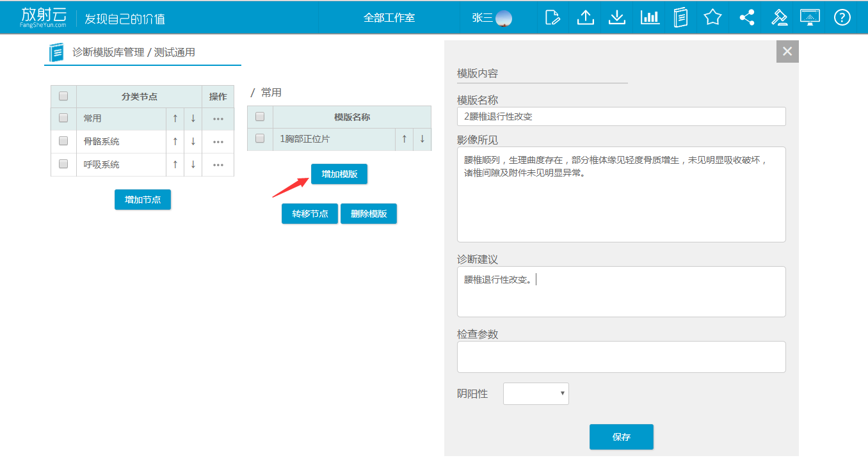
Task: Check the 骨骼系统 node checkbox
Action: pyautogui.click(x=63, y=141)
